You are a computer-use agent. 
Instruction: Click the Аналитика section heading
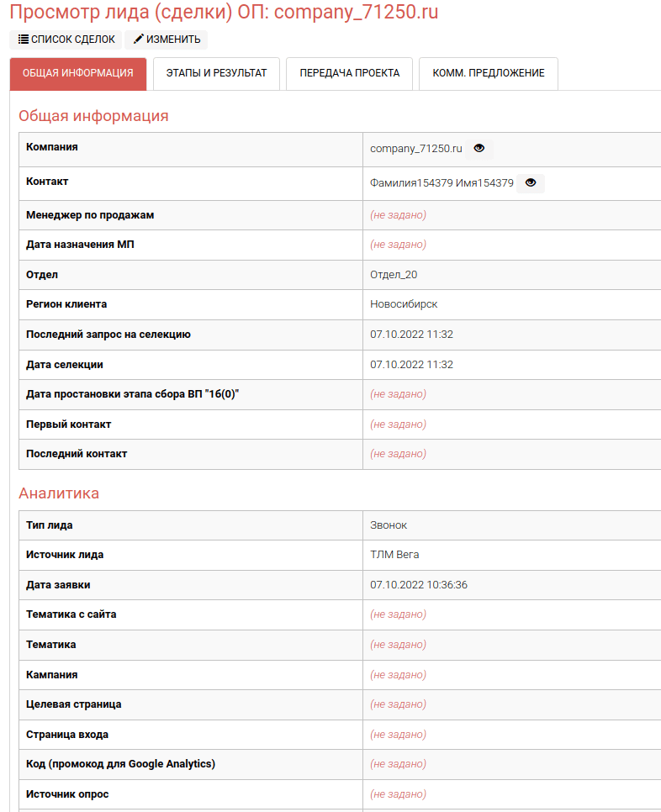(x=59, y=493)
